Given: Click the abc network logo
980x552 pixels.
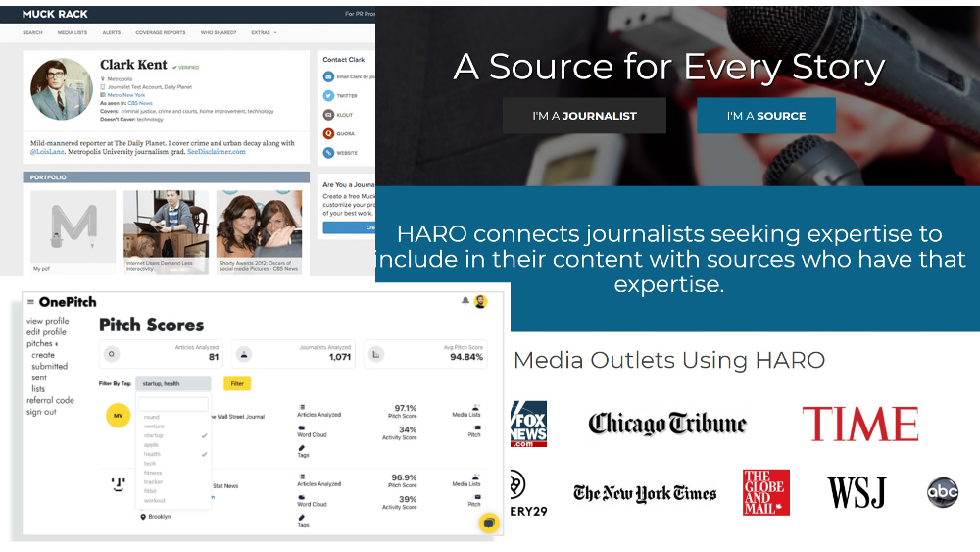Looking at the screenshot, I should pos(943,492).
